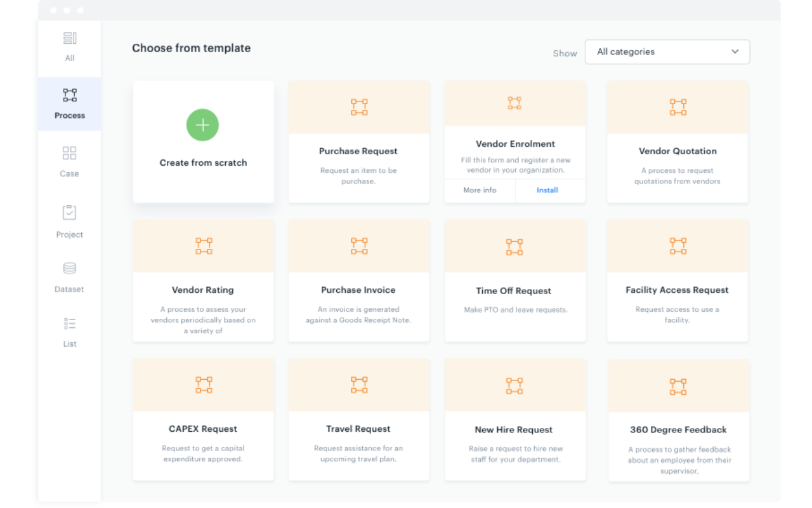Click the Purchase Request process icon

pyautogui.click(x=358, y=107)
